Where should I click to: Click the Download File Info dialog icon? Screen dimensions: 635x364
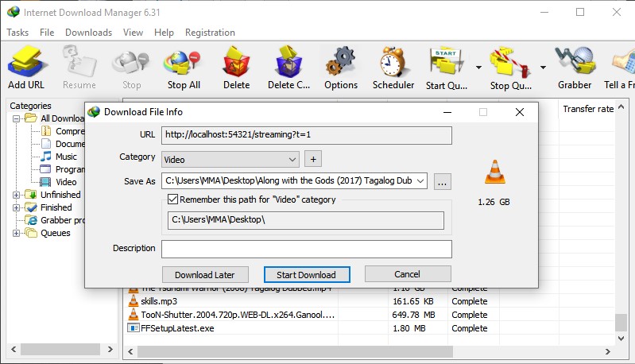pyautogui.click(x=94, y=112)
